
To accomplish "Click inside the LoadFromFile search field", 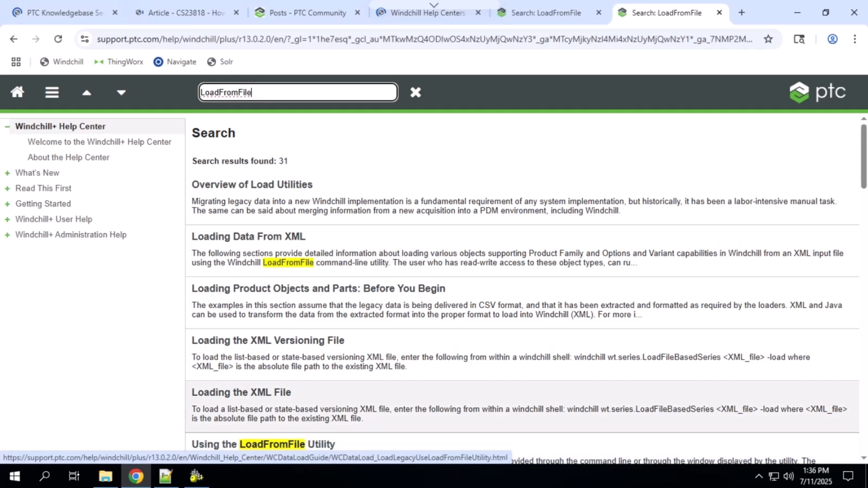I will click(297, 92).
